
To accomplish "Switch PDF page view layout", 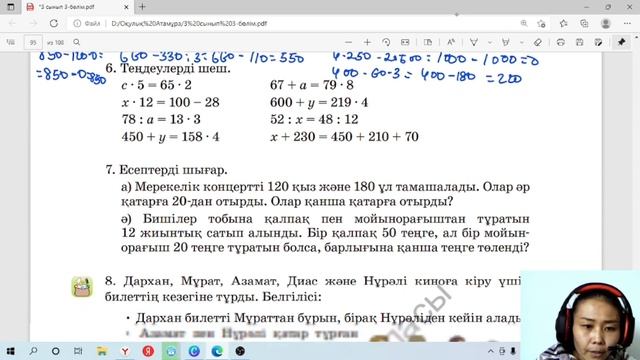I will point(428,42).
